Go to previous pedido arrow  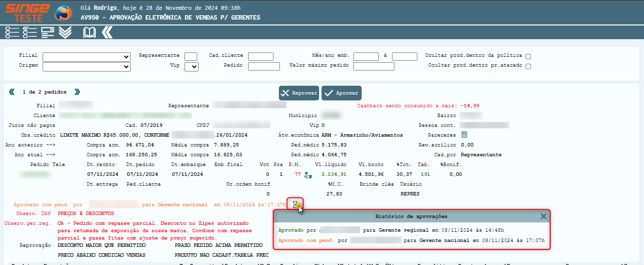[12, 92]
